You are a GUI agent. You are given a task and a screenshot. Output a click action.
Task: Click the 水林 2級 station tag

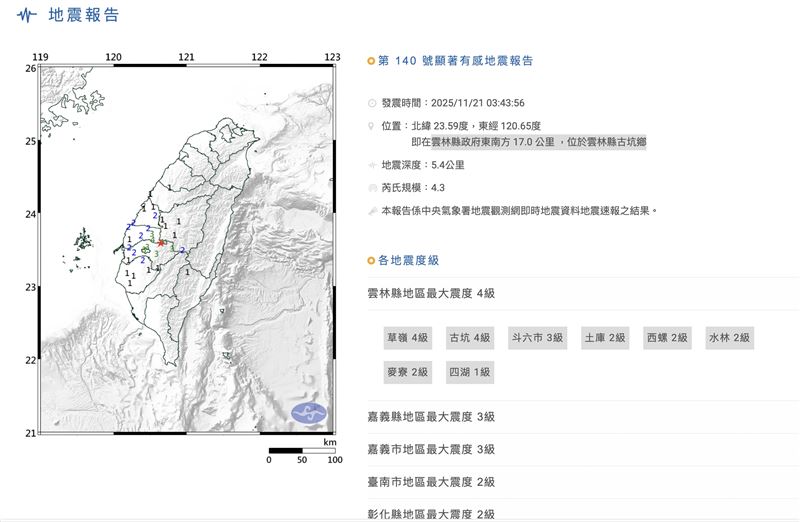coord(730,338)
